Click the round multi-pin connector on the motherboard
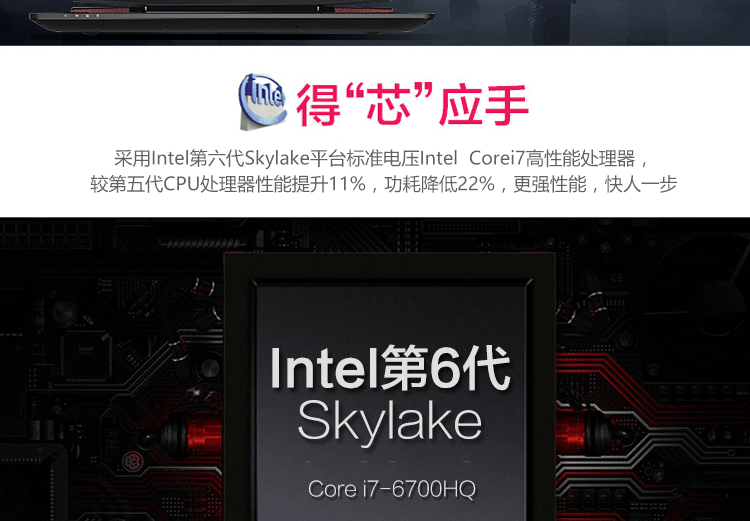This screenshot has width=750, height=521. [x=132, y=462]
